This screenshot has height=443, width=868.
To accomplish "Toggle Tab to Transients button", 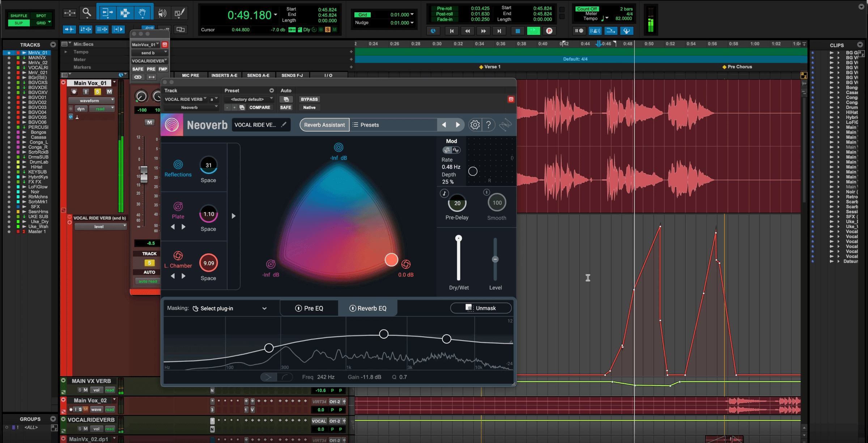I will click(x=69, y=29).
